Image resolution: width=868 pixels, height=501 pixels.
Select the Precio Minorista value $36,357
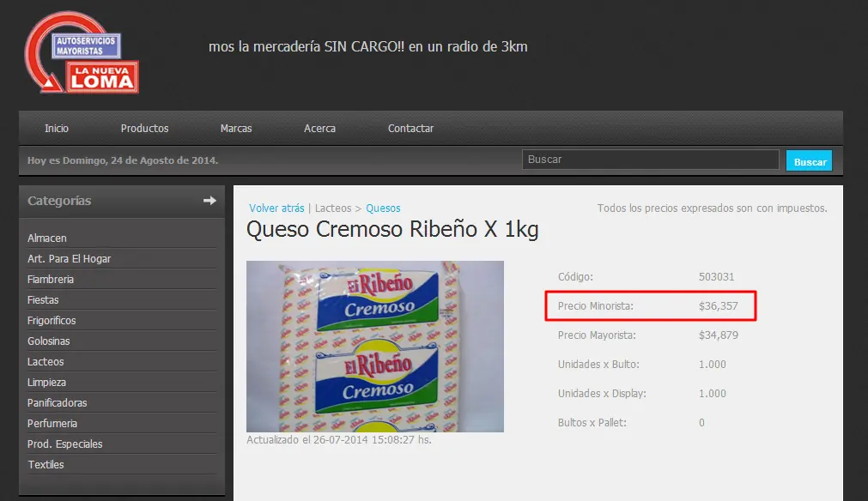718,305
